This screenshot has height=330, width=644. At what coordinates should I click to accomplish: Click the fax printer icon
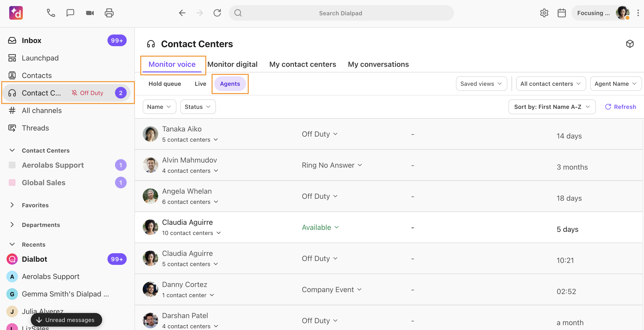[x=109, y=13]
